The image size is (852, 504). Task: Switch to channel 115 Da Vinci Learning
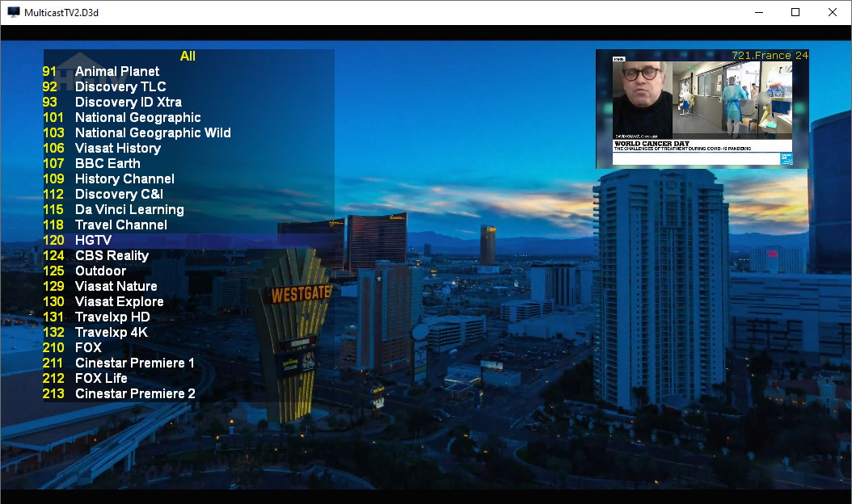[x=188, y=209]
